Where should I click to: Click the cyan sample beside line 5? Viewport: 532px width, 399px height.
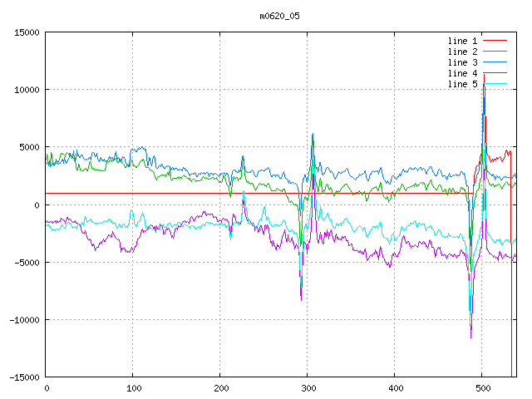pos(495,84)
